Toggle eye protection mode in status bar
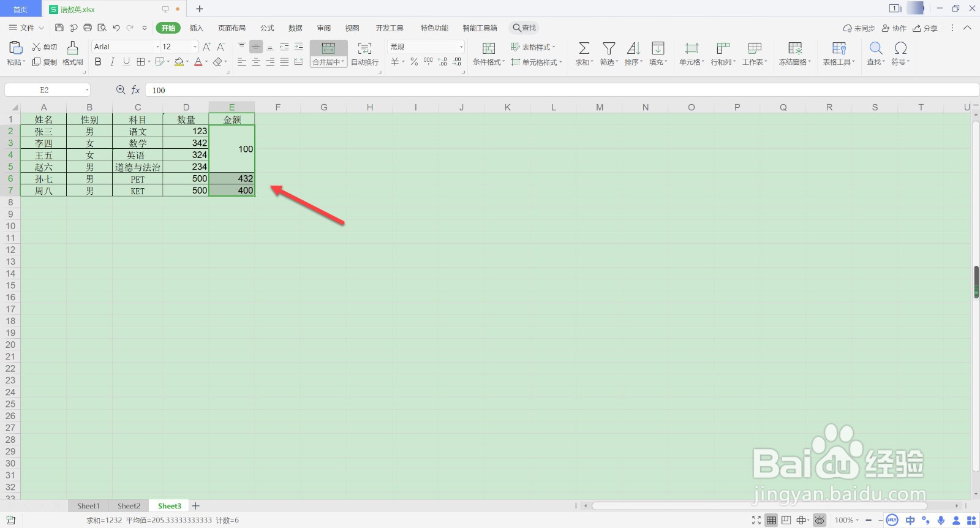The width and height of the screenshot is (980, 528). tap(820, 520)
